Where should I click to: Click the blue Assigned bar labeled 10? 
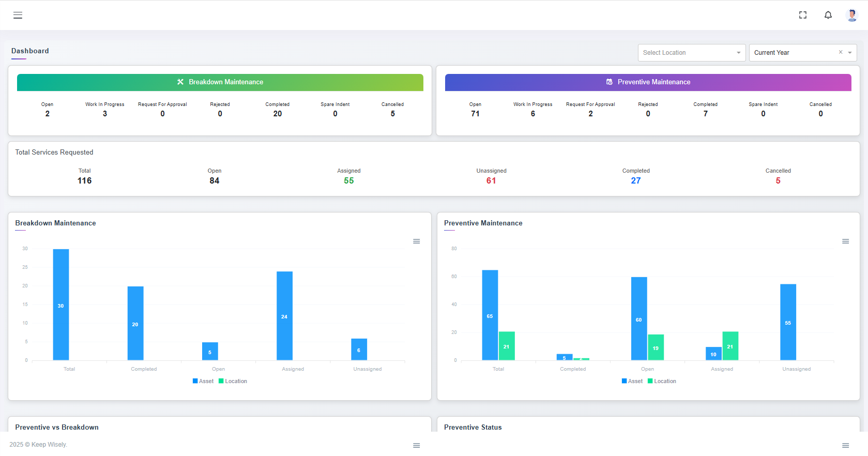[713, 354]
